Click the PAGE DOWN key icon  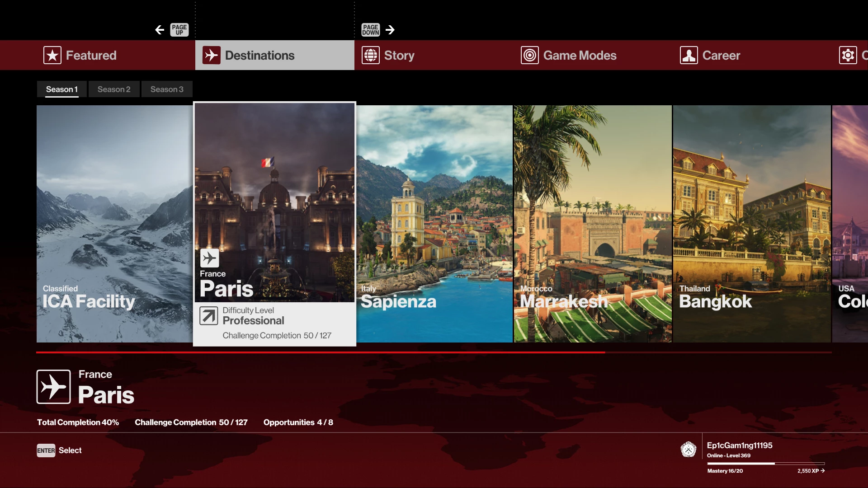click(371, 30)
